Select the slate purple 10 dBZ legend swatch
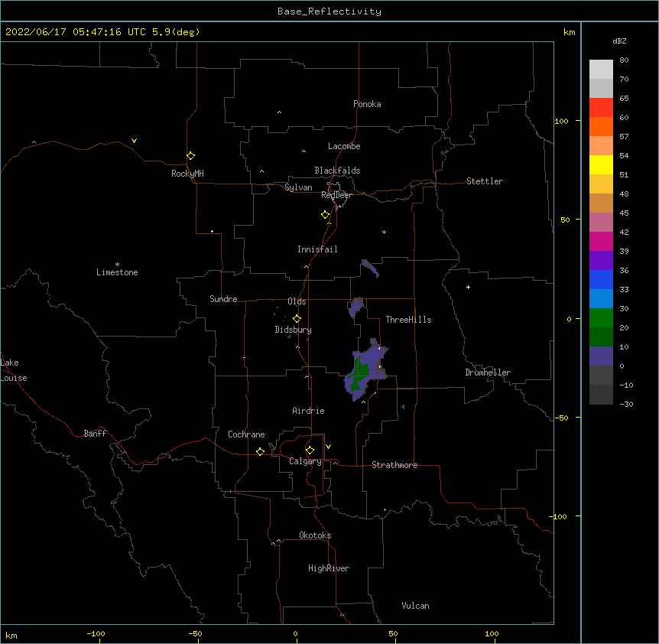Image resolution: width=659 pixels, height=644 pixels. click(x=601, y=356)
